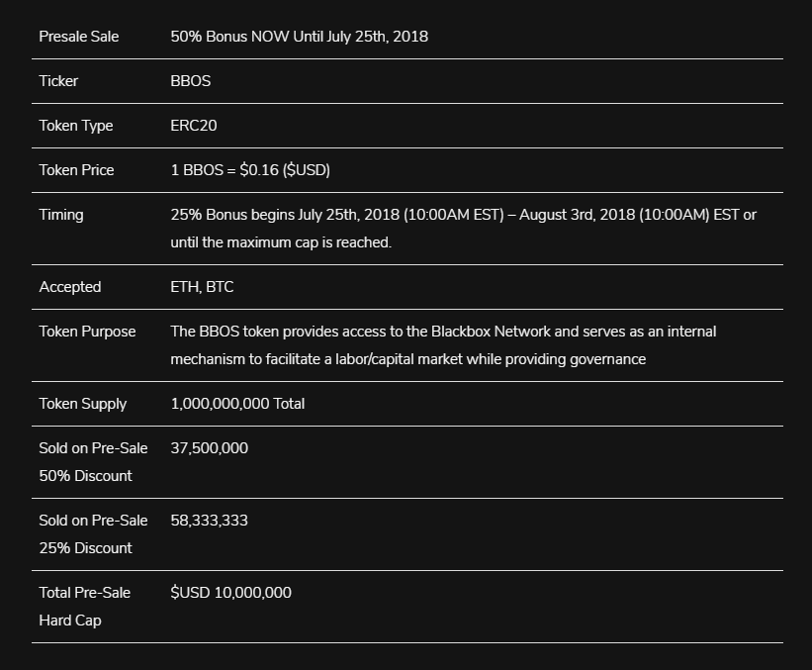Screen dimensions: 812x670
Task: Select the "$USD 10,000,000" hard cap value
Action: 230,593
